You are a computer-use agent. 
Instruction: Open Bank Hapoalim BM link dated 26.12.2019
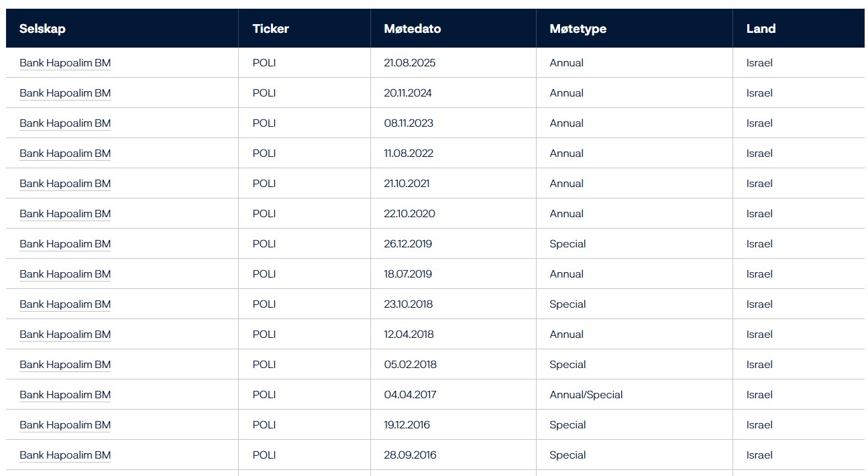[x=65, y=244]
